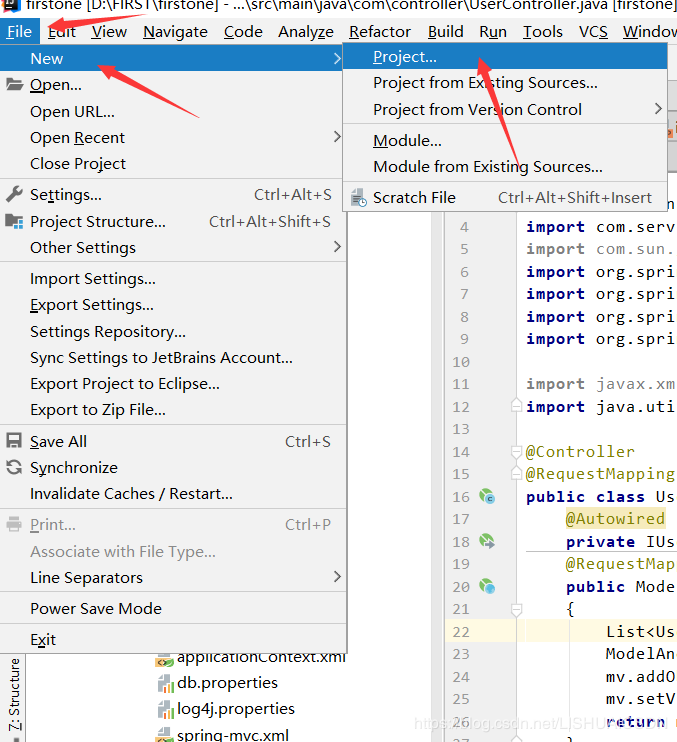This screenshot has height=742, width=677.
Task: Click the class gutter icon on line 16
Action: click(487, 496)
